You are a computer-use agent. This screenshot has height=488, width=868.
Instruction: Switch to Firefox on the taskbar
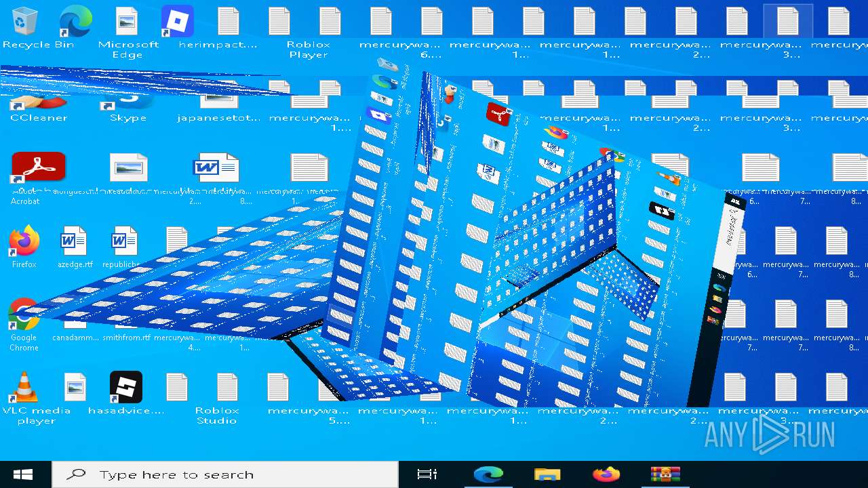[606, 474]
